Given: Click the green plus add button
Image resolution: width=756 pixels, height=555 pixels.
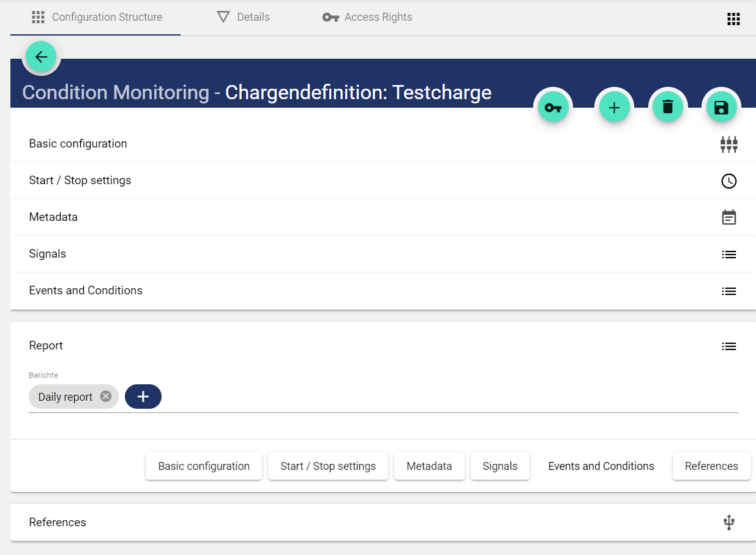Looking at the screenshot, I should tap(614, 108).
